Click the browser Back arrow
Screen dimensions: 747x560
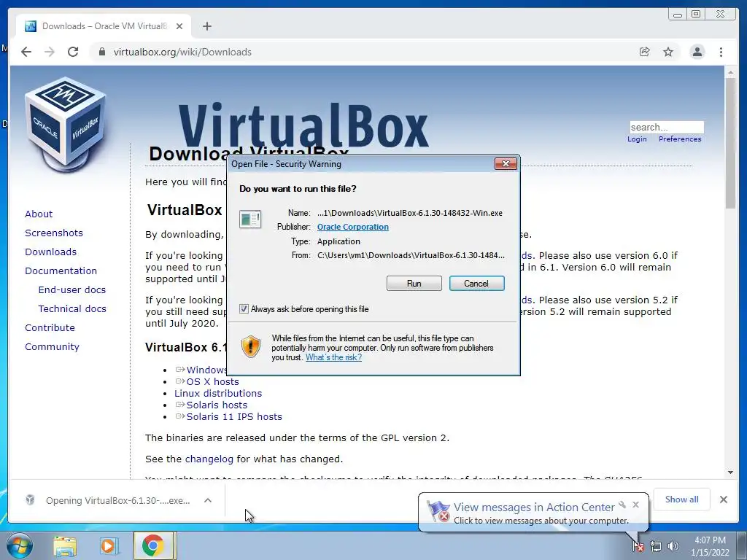[x=26, y=52]
